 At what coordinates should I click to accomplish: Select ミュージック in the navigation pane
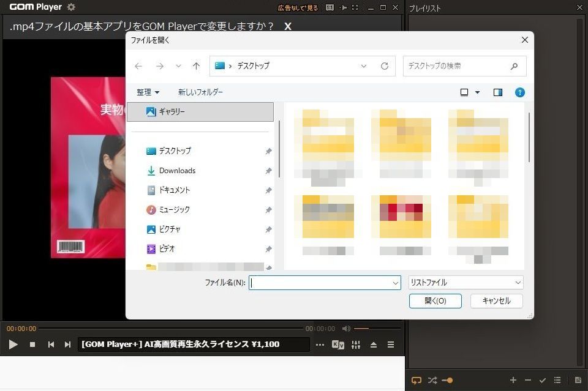pos(174,210)
